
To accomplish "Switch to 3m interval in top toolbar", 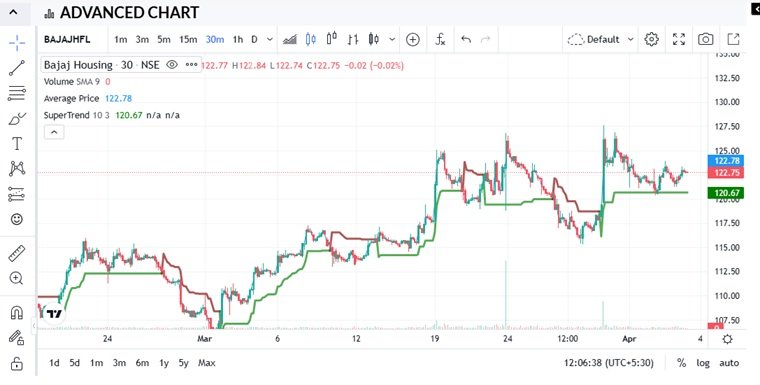I will pos(142,39).
